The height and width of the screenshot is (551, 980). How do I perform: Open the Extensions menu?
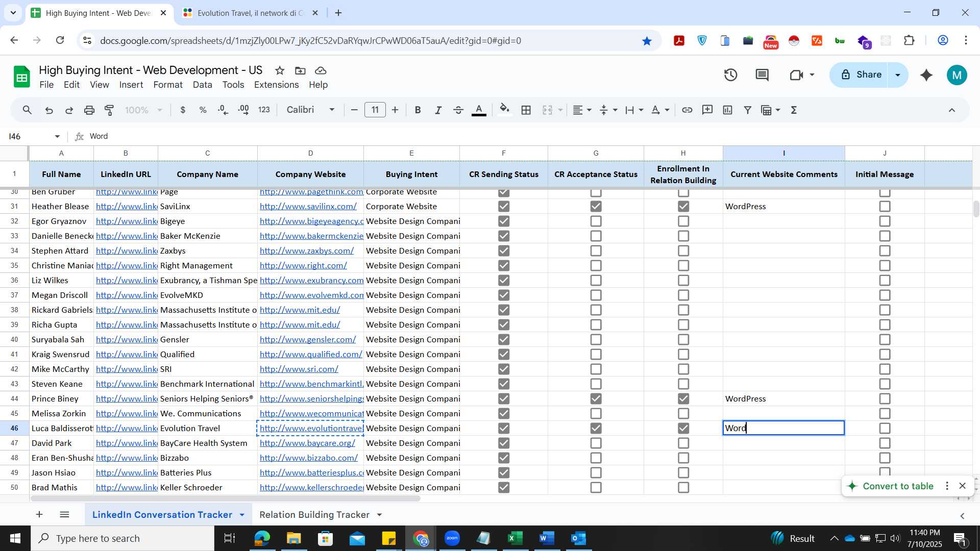(276, 85)
